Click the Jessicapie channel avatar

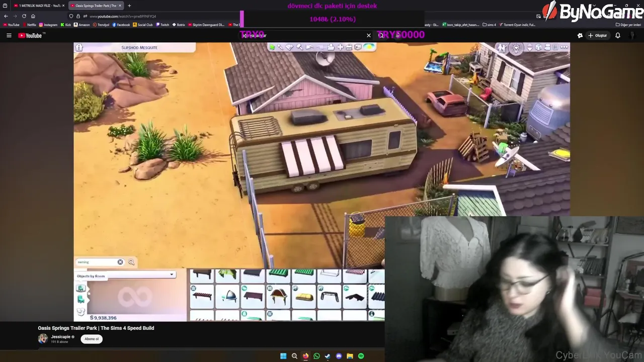click(x=43, y=339)
